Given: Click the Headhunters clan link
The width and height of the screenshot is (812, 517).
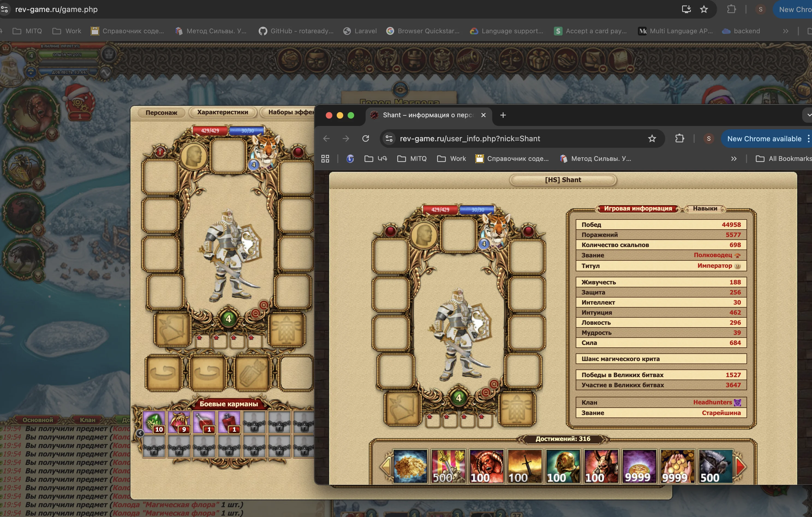Looking at the screenshot, I should point(712,402).
